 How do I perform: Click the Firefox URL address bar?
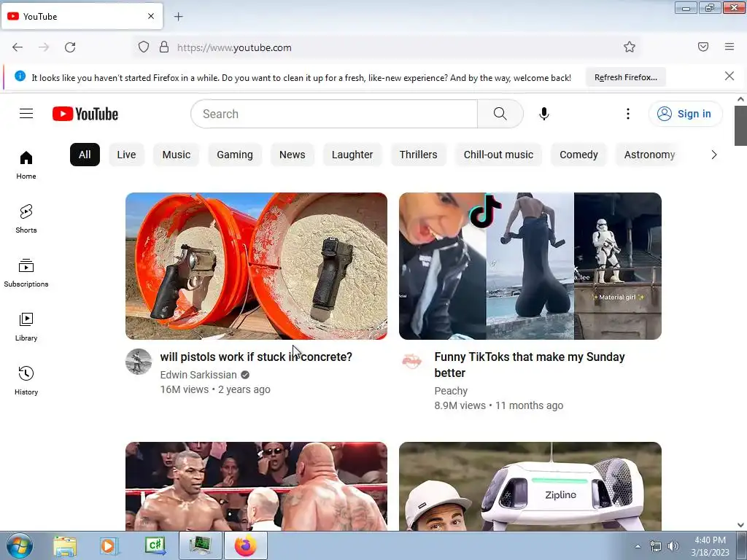(x=386, y=47)
